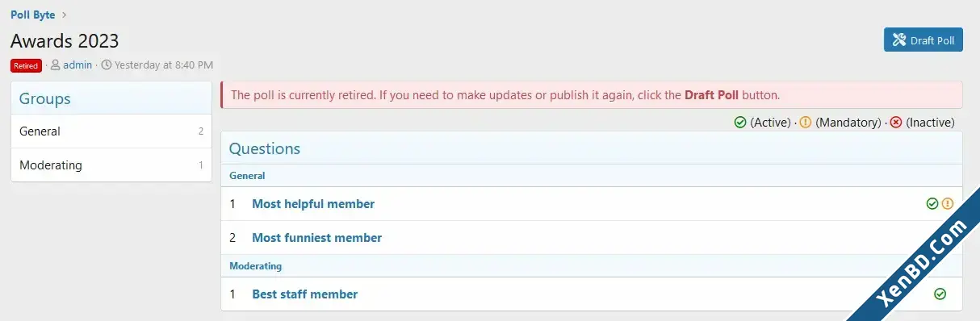Click active checkmark on Most helpful member

pos(932,204)
